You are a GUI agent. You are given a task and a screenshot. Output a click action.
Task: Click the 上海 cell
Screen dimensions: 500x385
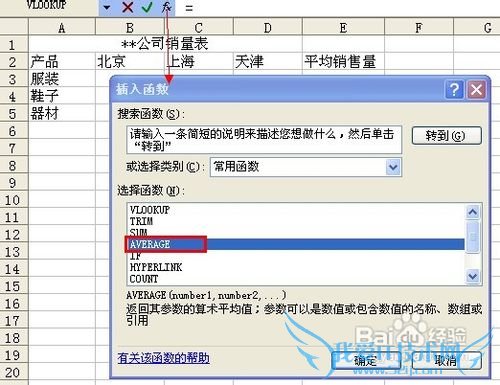(199, 62)
